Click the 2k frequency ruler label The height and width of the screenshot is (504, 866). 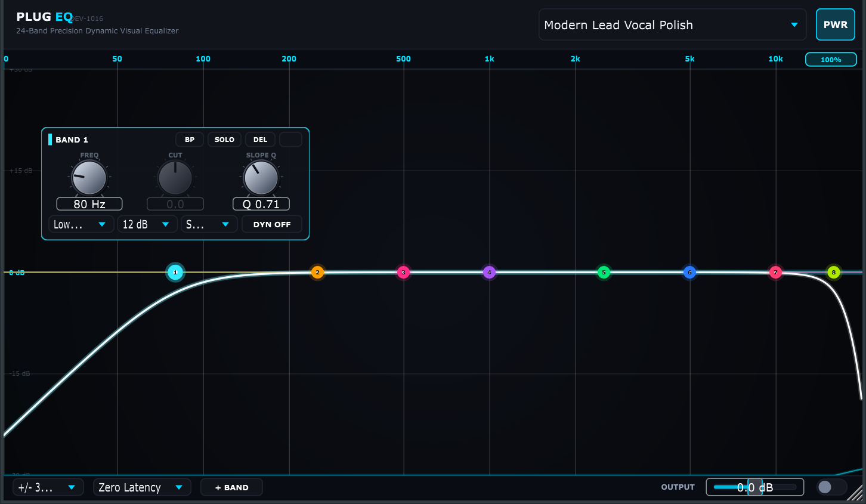coord(575,58)
